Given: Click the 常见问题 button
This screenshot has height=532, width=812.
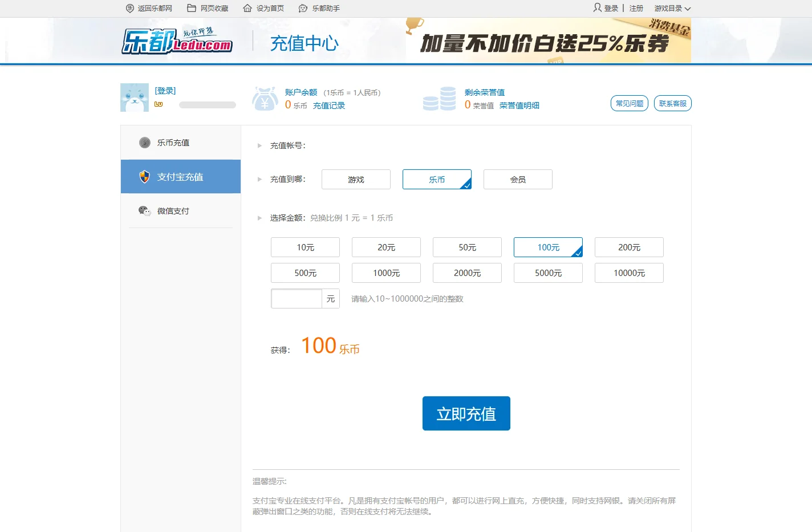Looking at the screenshot, I should (630, 103).
